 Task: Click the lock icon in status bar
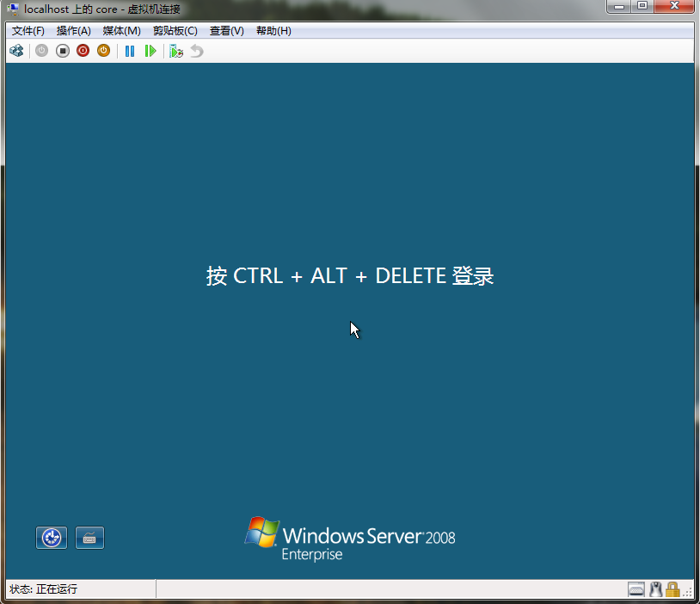672,589
